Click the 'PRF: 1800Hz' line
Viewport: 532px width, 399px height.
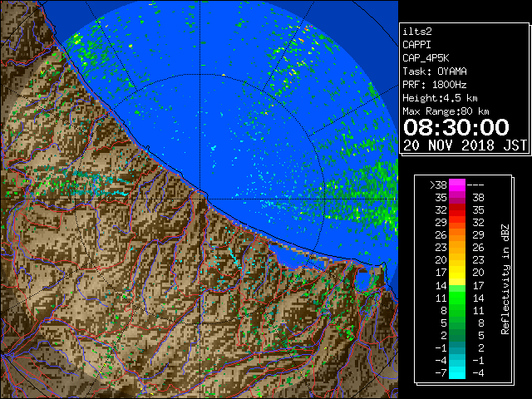coord(435,85)
